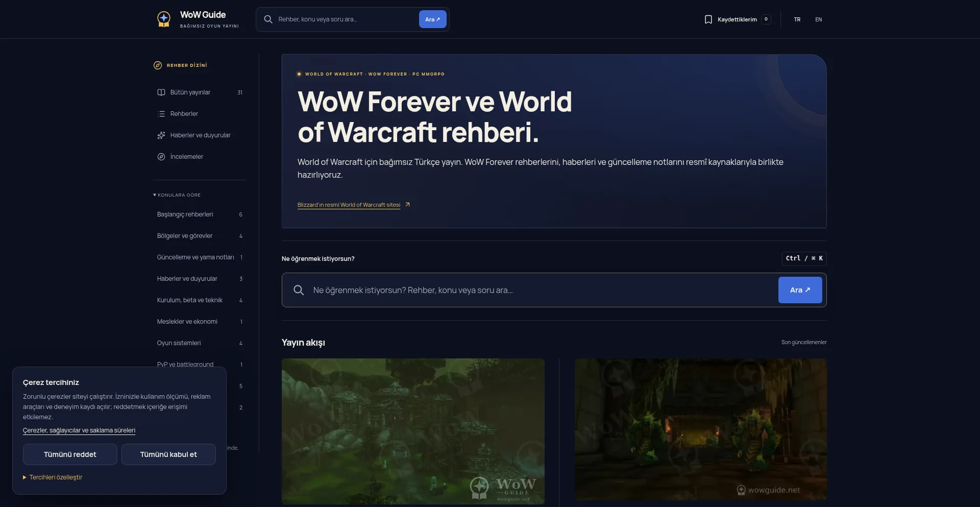Open Rehberler section
Screen dimensions: 980x507
(x=200, y=114)
